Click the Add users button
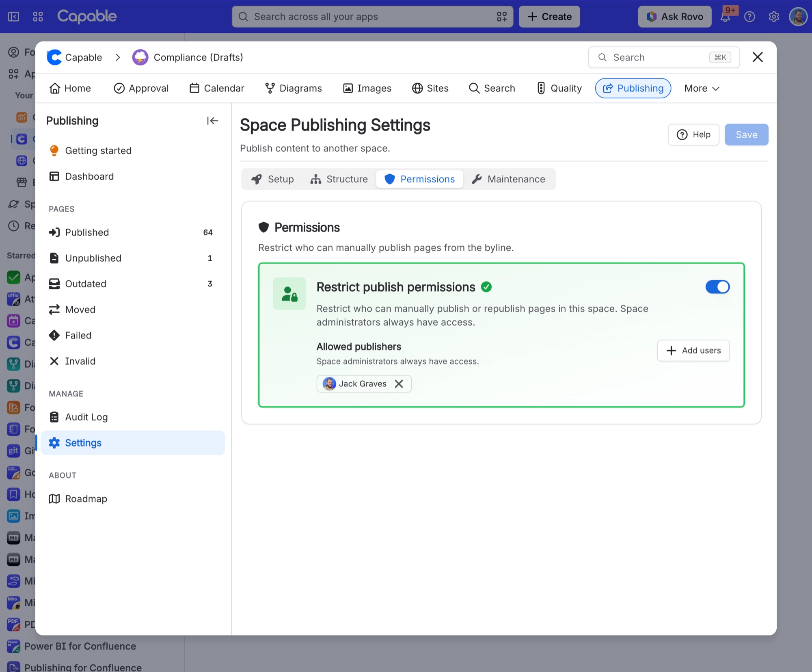Screen dimensions: 812x672 click(x=693, y=350)
